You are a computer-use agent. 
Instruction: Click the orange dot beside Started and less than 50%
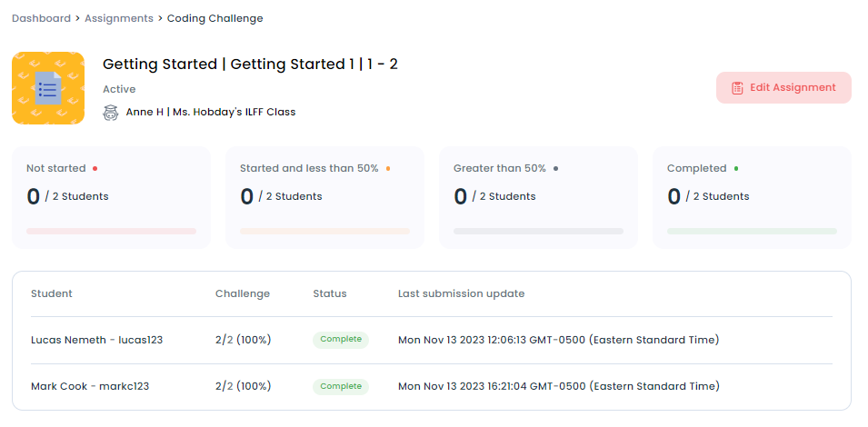[388, 168]
